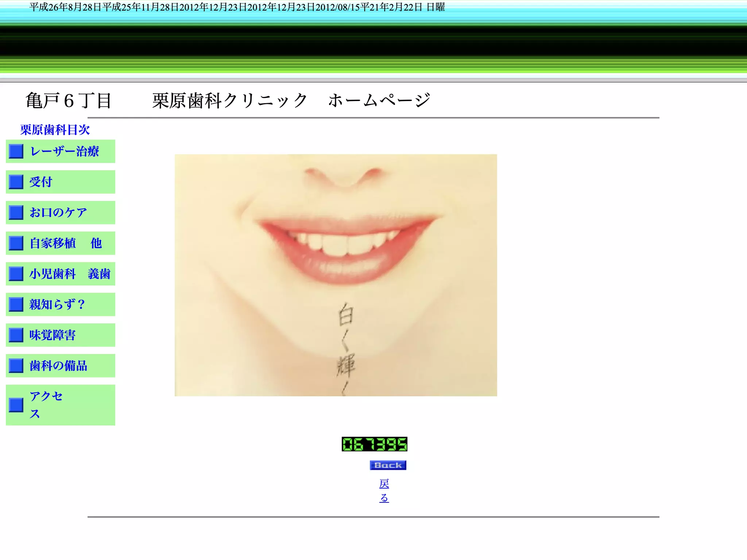Viewport: 747px width, 560px height.
Task: Click blue square icon beside 歯科の備品
Action: coord(16,366)
